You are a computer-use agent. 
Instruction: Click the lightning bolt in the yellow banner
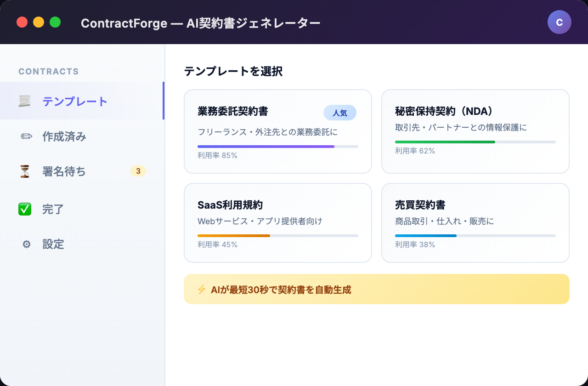coord(201,289)
